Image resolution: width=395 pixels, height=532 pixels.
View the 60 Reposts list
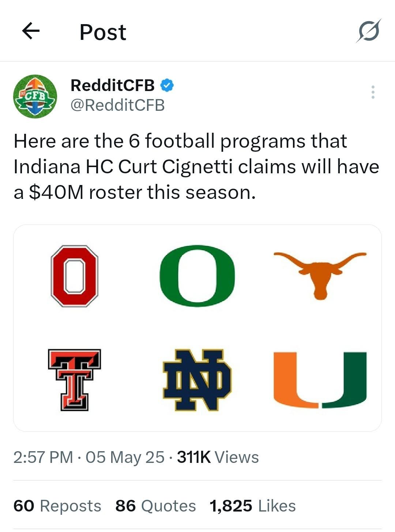coord(57,506)
